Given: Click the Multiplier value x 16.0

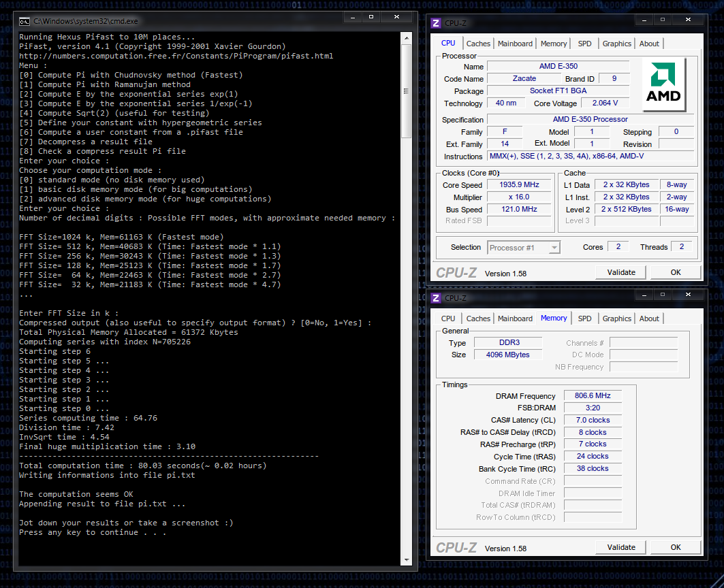Looking at the screenshot, I should (519, 197).
